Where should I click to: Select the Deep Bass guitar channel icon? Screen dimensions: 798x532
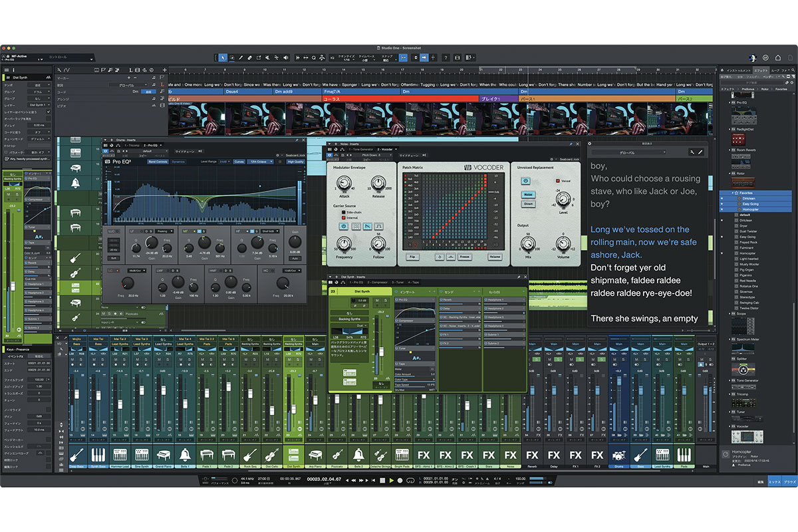76,456
